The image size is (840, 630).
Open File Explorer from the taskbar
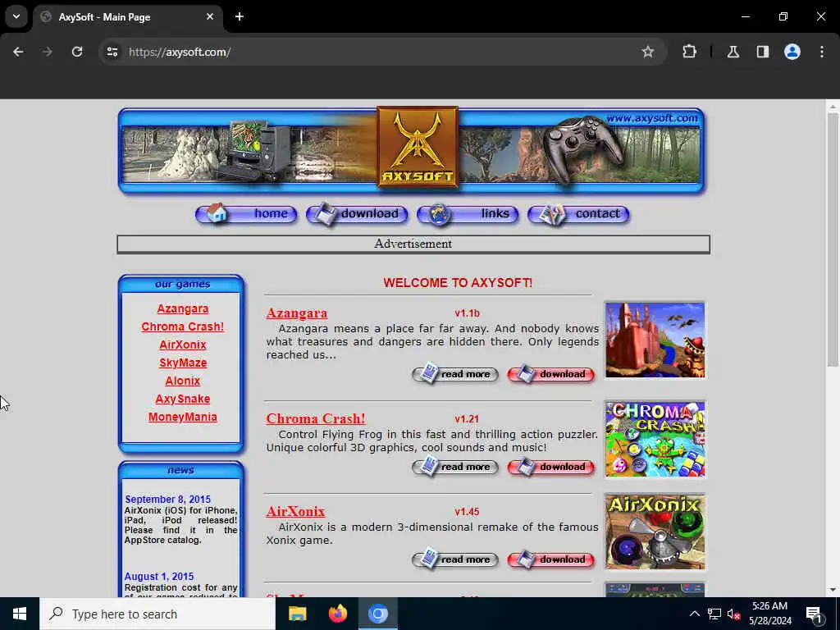[x=297, y=614]
